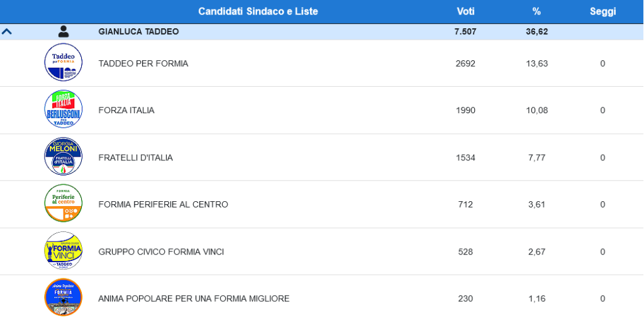This screenshot has height=320, width=644.
Task: Collapse the Gianluca Taddeo candidate row
Action: pos(7,31)
